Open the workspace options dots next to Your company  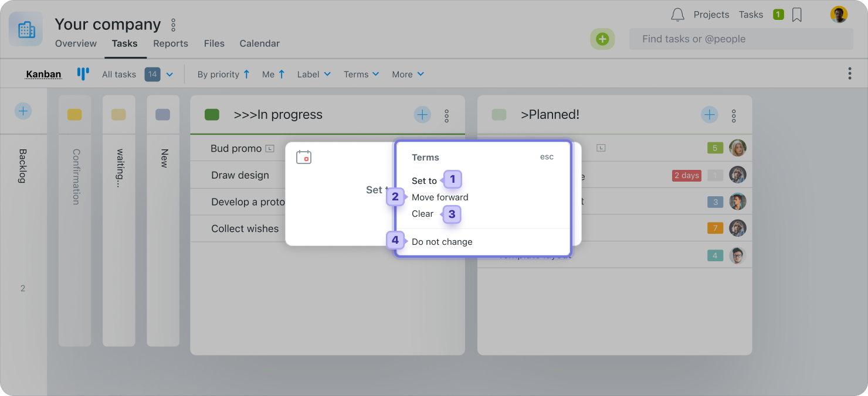172,25
